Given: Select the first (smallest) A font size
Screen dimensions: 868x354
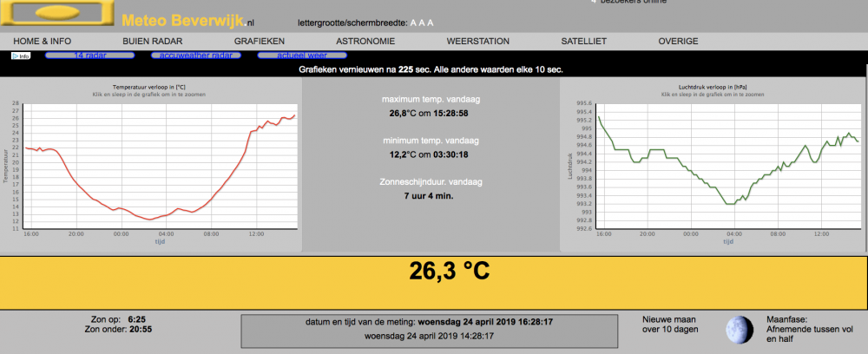Looking at the screenshot, I should click(413, 23).
